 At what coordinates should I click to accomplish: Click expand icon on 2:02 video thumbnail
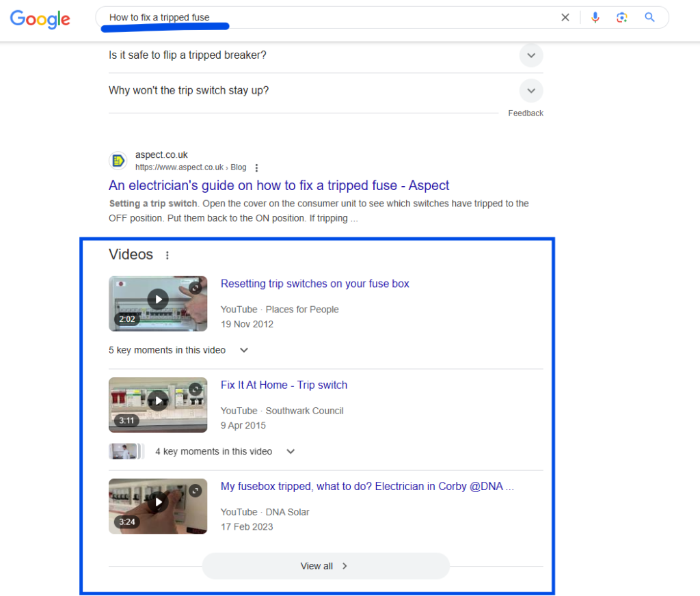pos(195,288)
